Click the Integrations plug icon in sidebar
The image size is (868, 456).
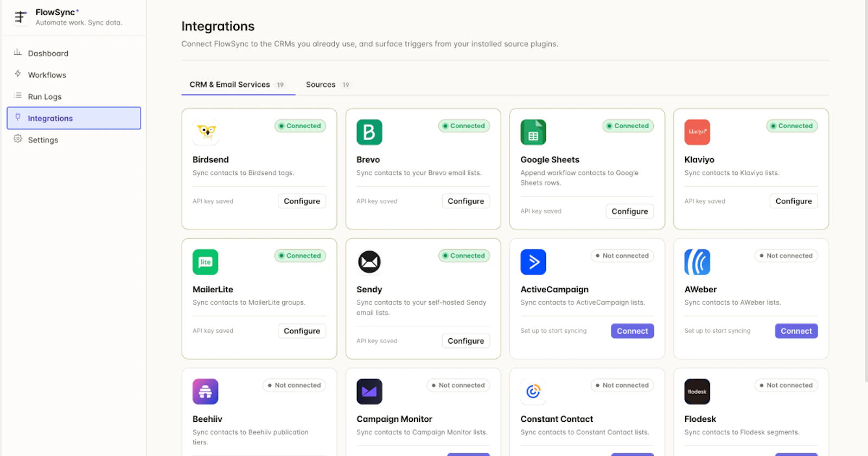[x=18, y=117]
